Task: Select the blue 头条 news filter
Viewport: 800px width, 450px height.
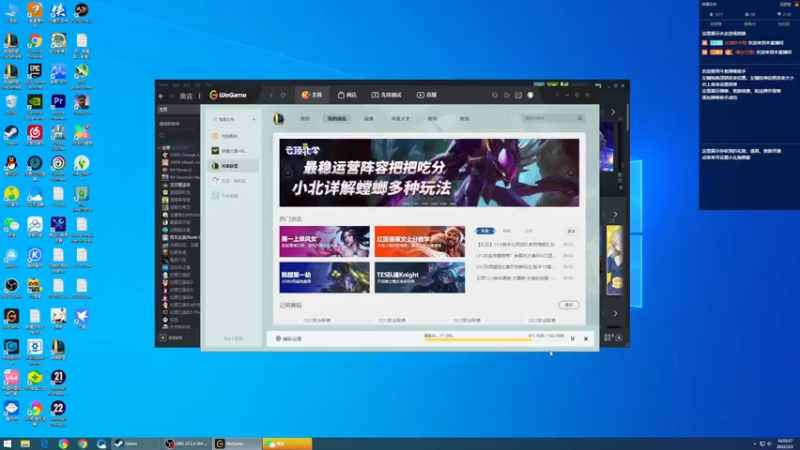Action: 485,231
